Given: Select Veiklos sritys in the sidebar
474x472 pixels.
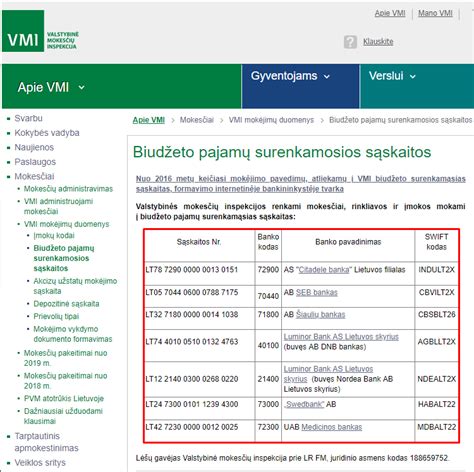Looking at the screenshot, I should tap(40, 463).
